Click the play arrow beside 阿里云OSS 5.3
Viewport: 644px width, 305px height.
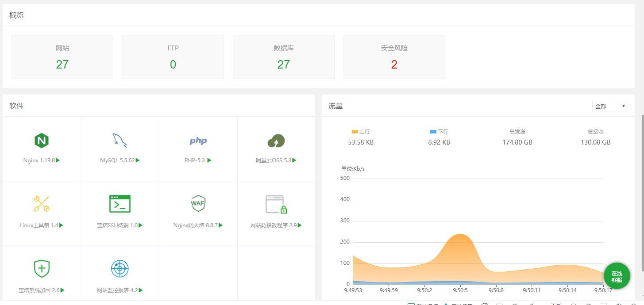[294, 160]
